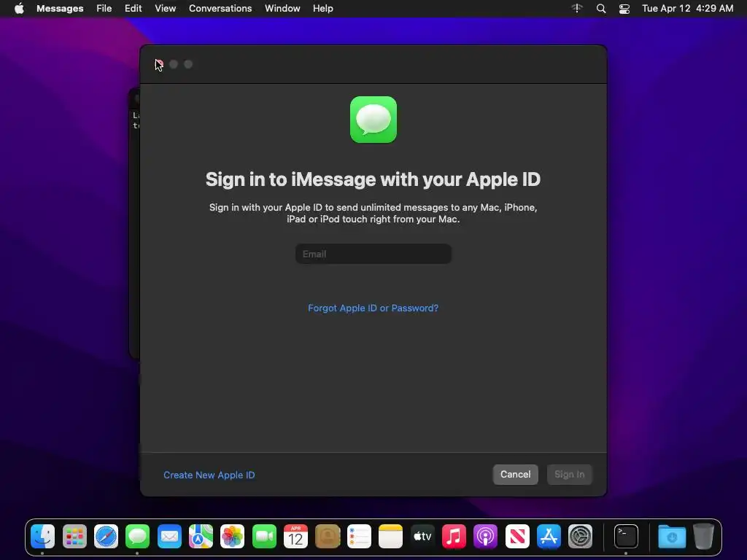Click Forgot Apple ID or Password link

click(373, 308)
